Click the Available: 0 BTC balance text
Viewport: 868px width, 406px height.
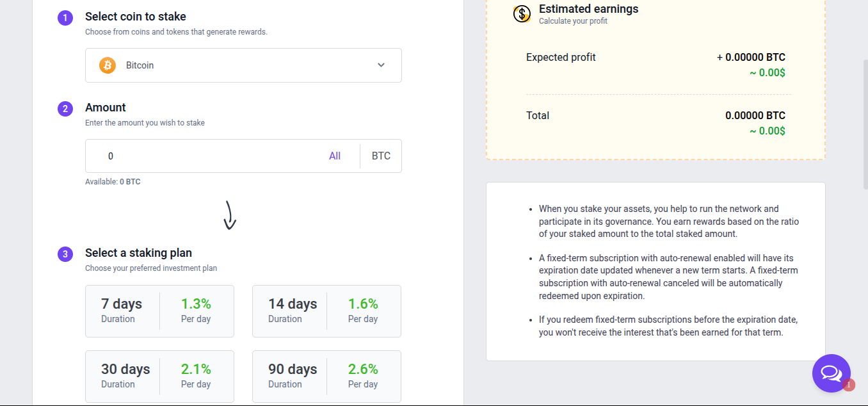(113, 182)
